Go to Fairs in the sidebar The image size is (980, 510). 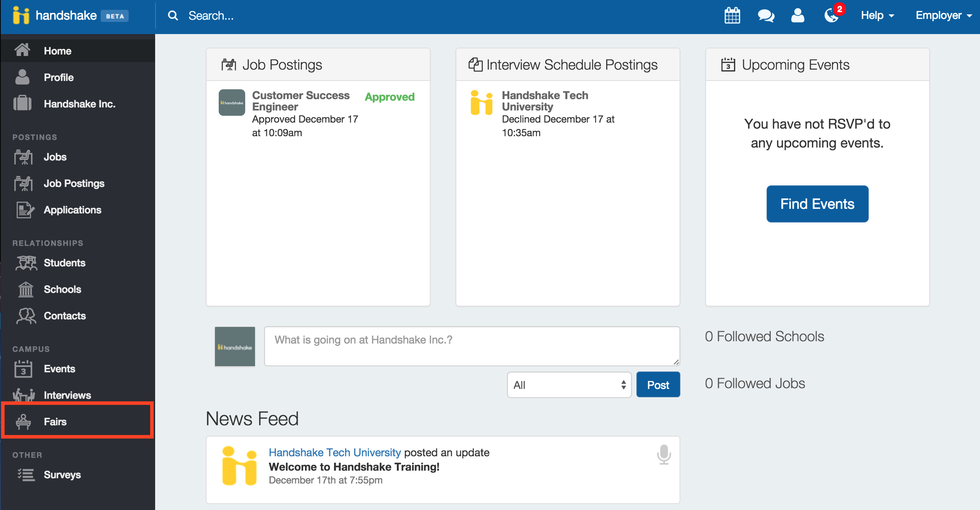pos(55,421)
